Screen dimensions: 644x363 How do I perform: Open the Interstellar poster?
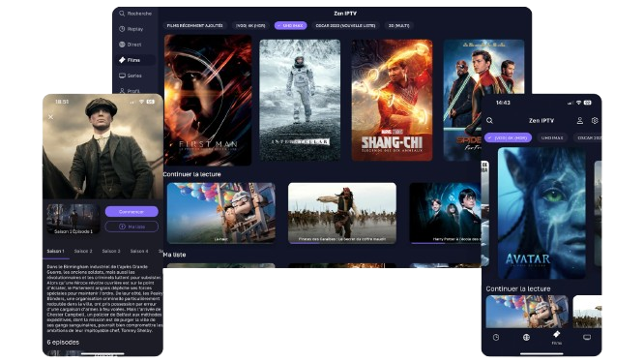(300, 100)
